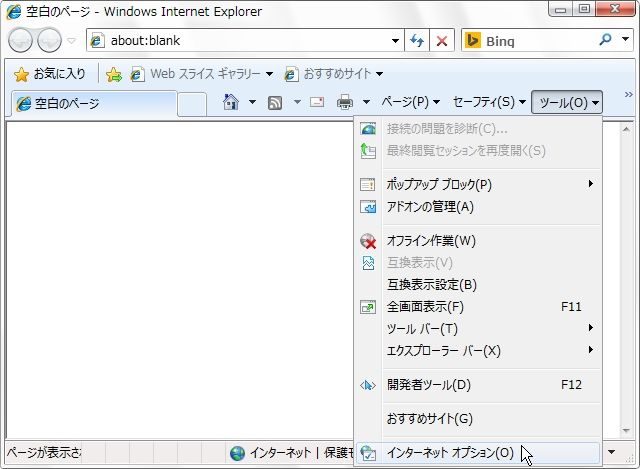Choose アドオンの管理(A) menu item
640x469 pixels.
click(x=478, y=207)
